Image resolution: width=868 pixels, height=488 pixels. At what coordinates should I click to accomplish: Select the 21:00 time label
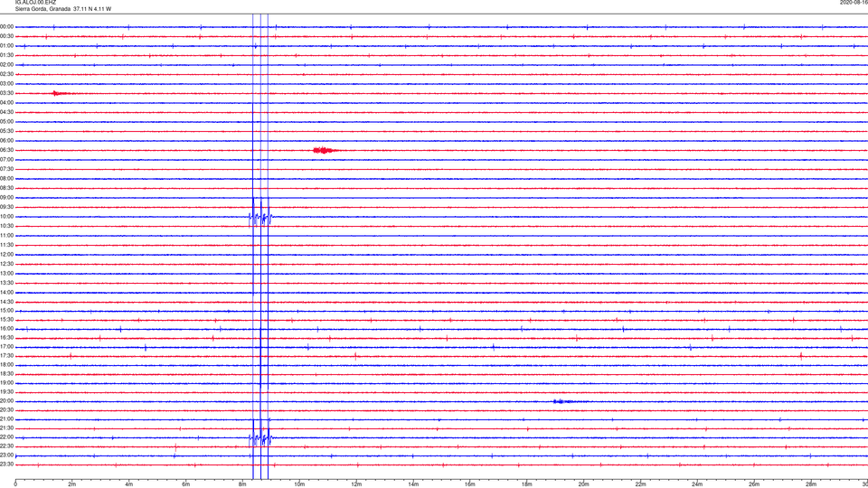tap(6, 419)
